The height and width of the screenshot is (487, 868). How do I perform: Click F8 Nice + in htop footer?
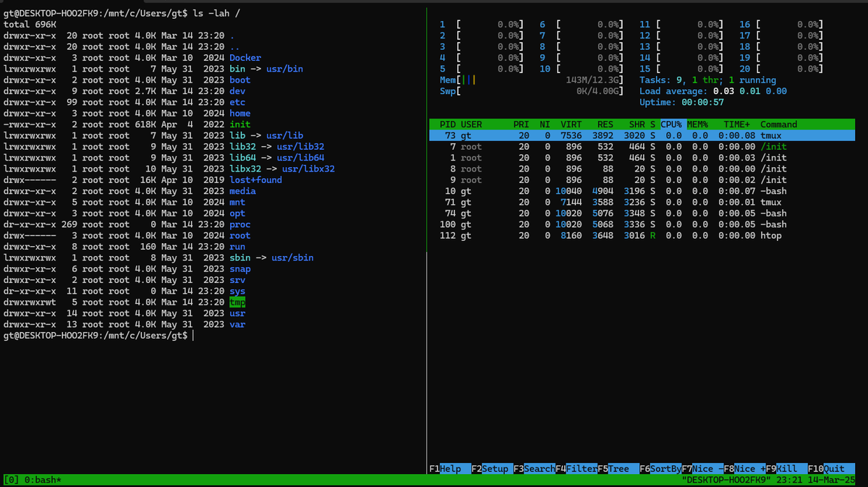click(744, 469)
